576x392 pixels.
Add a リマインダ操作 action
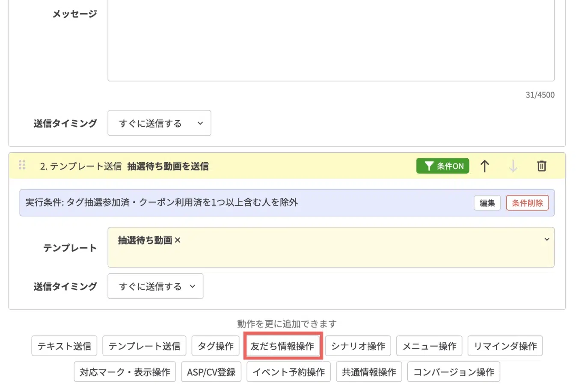point(505,346)
